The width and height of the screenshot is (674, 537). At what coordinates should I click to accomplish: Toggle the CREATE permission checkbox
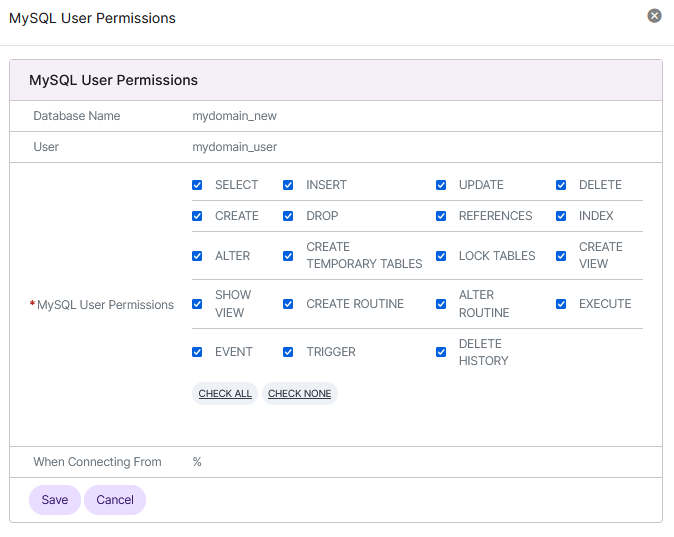(197, 216)
